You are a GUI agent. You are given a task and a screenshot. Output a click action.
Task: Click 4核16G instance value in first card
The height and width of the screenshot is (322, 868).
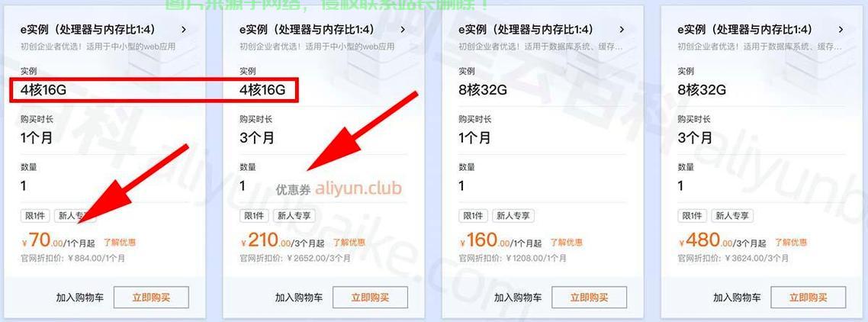(x=43, y=89)
